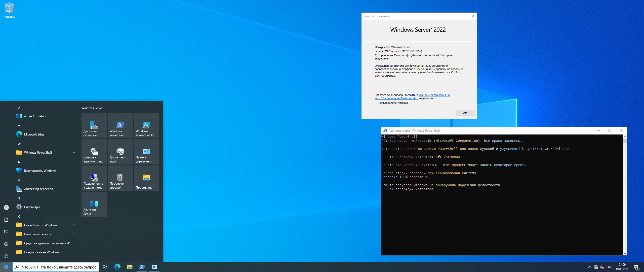Click the letter W group header
The image size is (644, 272).
19,144
